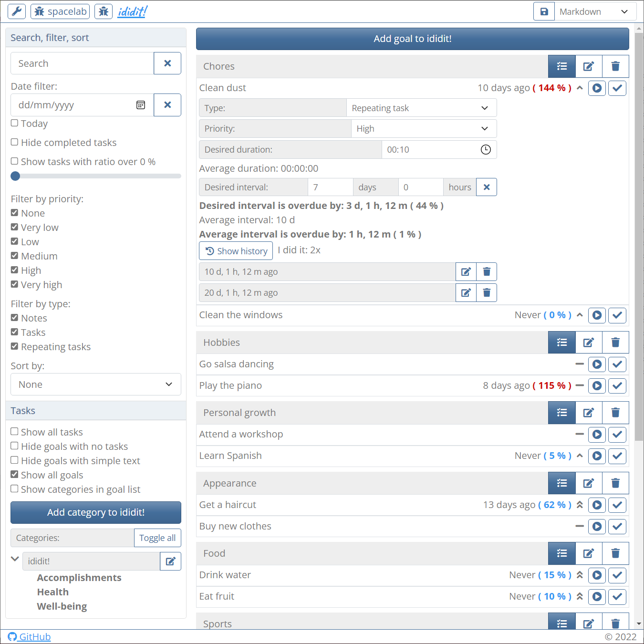Viewport: 644px width, 644px height.
Task: Enable Show all tasks checkbox
Action: point(15,432)
